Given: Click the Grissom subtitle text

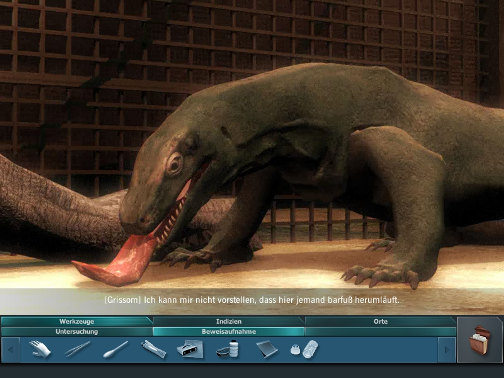Looking at the screenshot, I should [x=252, y=300].
